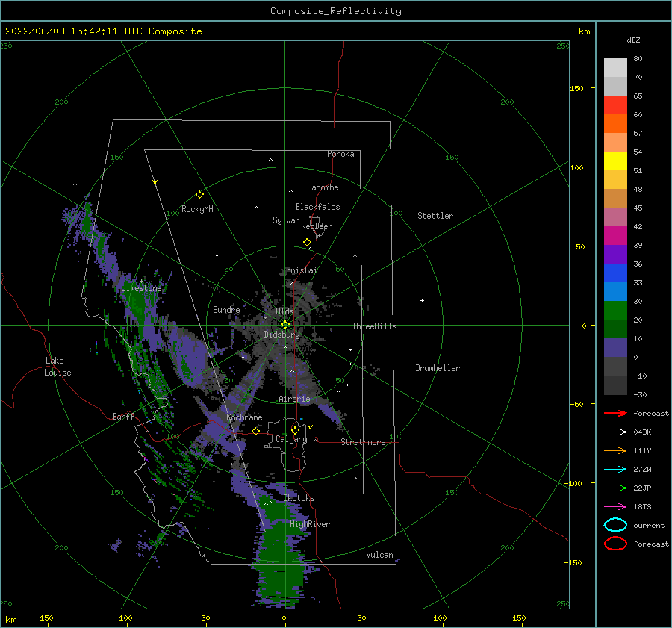Click the white plus marker east of ThreeHills
672x628 pixels.
click(x=422, y=300)
